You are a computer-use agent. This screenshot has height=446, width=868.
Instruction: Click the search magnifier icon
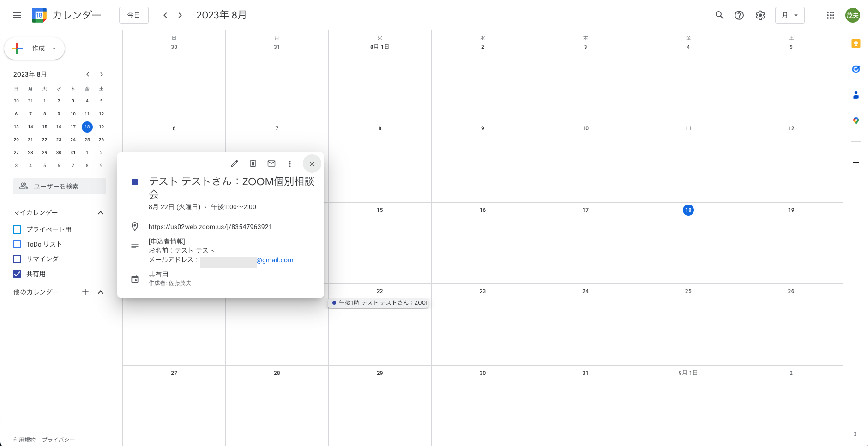tap(719, 15)
